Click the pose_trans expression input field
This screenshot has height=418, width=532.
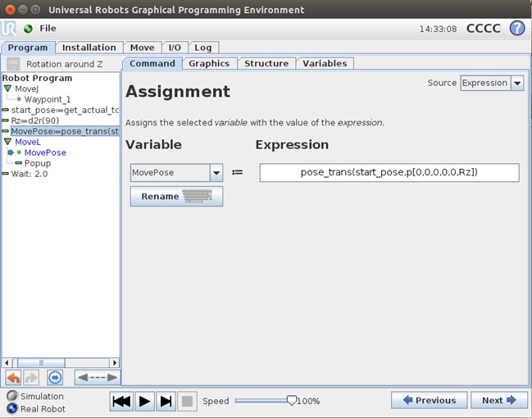389,172
